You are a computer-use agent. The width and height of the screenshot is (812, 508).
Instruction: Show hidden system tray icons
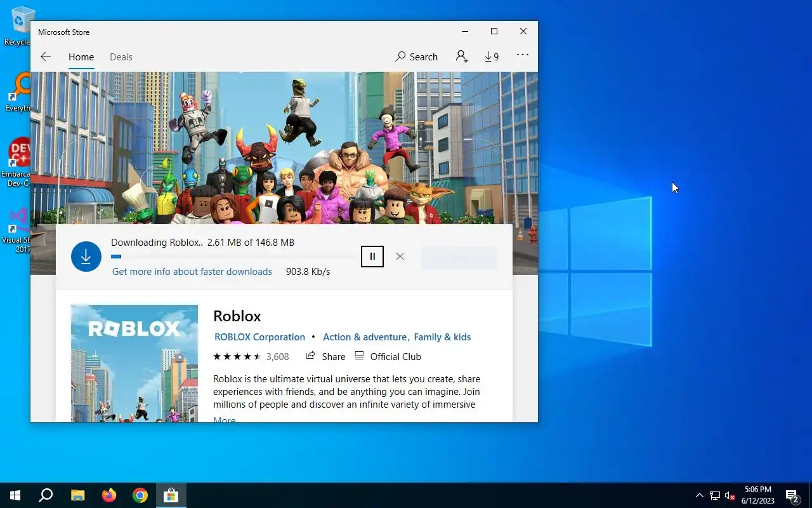[x=700, y=495]
